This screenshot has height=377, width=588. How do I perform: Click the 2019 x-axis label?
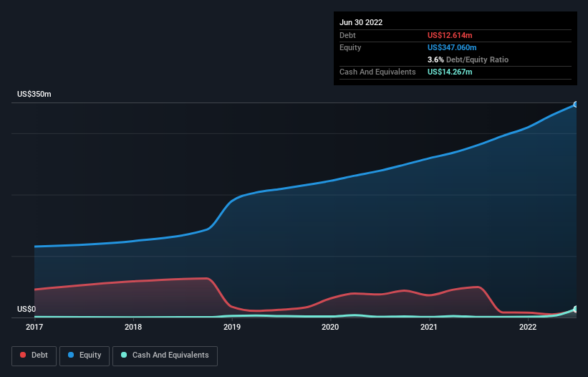[232, 327]
